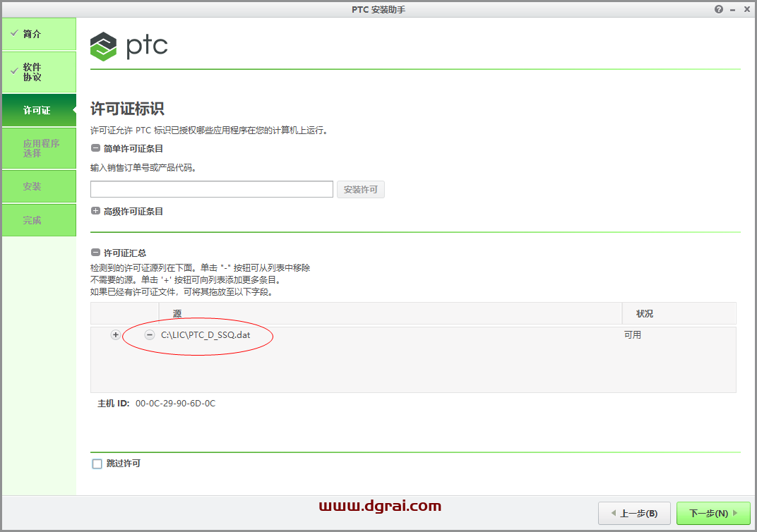
Task: Click the 安装许可 button
Action: [x=361, y=190]
